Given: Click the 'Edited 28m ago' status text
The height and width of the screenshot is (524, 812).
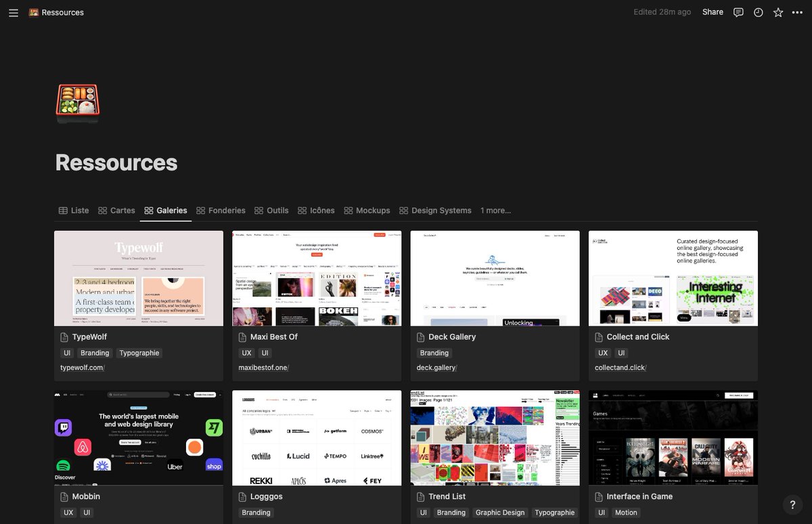Looking at the screenshot, I should pos(662,12).
